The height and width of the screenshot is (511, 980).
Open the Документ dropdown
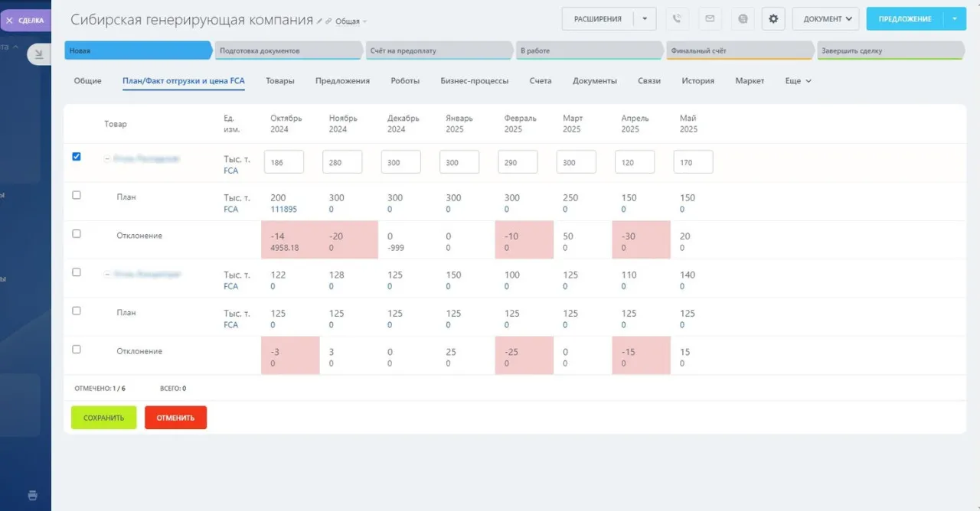[x=825, y=19]
